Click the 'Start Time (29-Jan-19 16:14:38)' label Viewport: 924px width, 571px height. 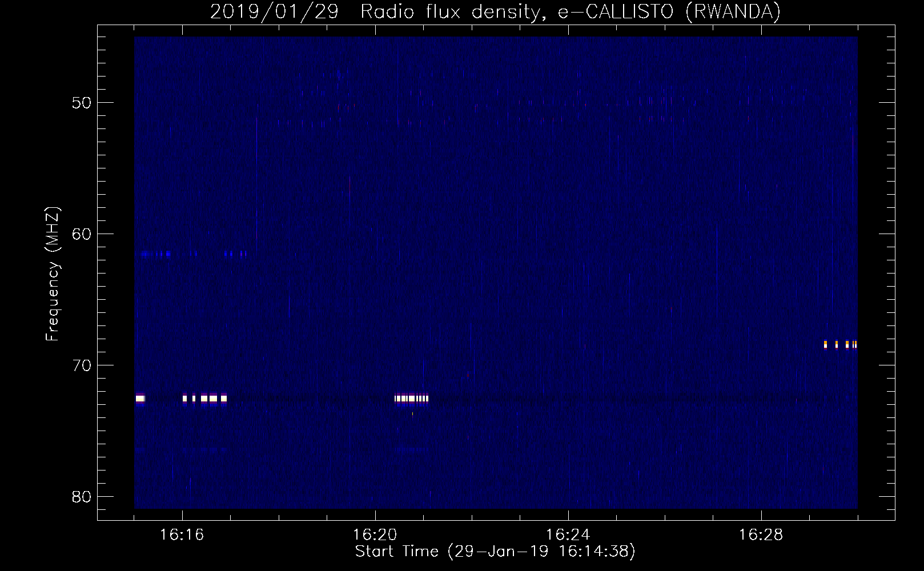pos(495,552)
